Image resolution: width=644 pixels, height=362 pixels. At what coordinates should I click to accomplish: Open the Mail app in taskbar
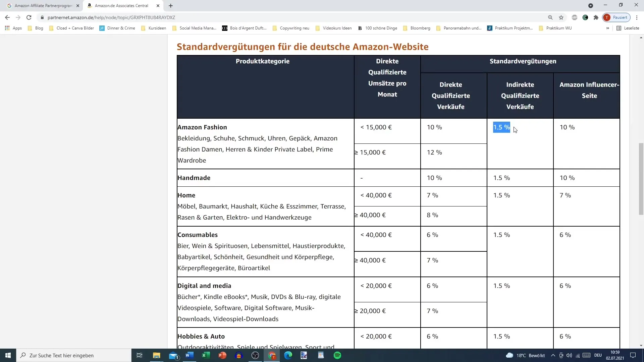tap(173, 355)
